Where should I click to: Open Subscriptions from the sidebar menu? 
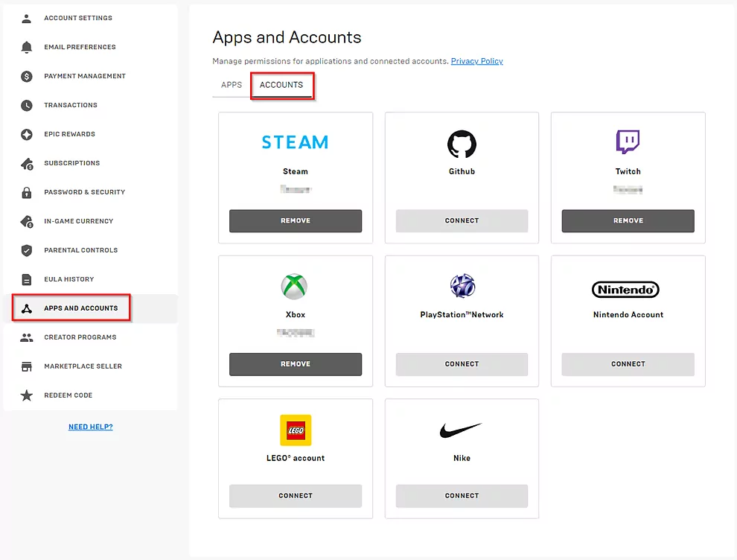click(x=71, y=163)
